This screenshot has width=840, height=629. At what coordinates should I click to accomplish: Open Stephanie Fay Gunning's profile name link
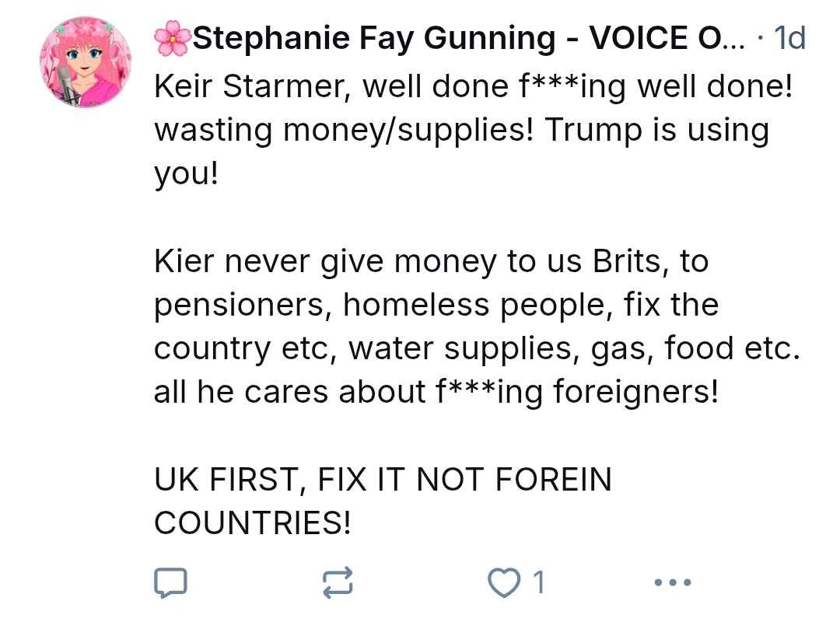click(x=375, y=37)
